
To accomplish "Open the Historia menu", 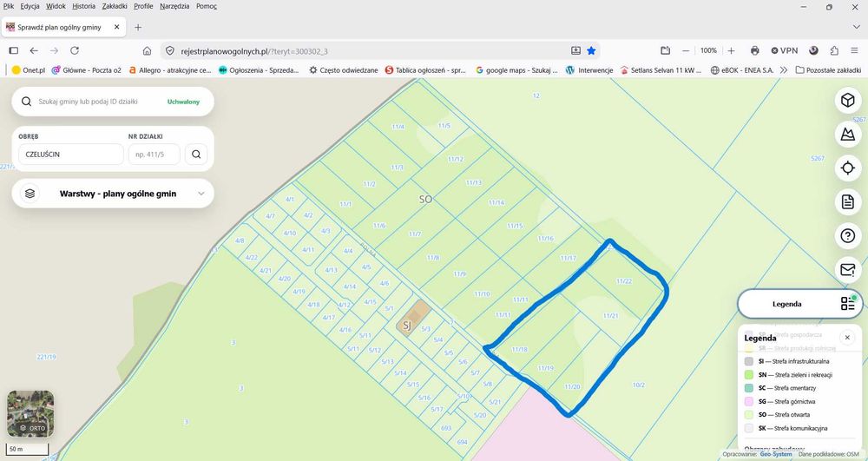I will pyautogui.click(x=83, y=6).
